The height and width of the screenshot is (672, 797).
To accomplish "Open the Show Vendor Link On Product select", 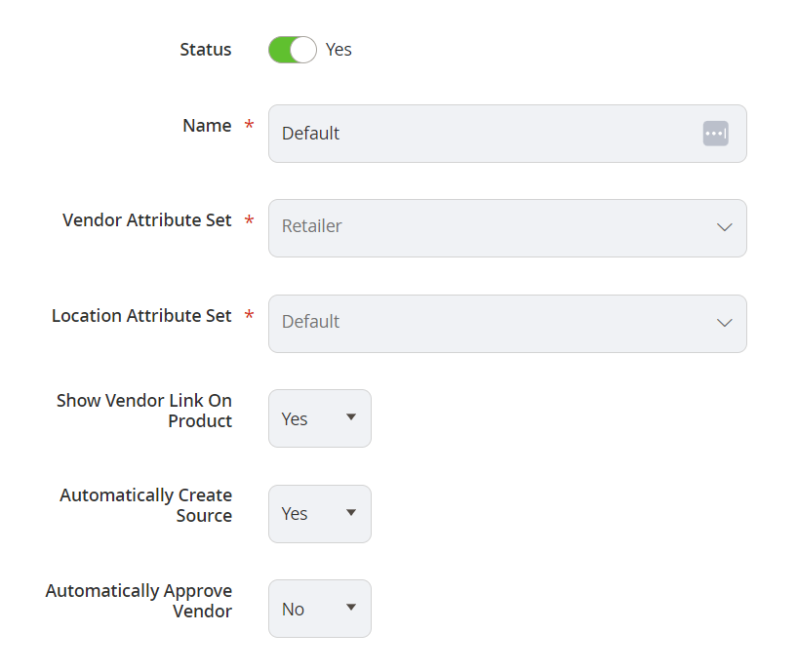I will tap(320, 418).
